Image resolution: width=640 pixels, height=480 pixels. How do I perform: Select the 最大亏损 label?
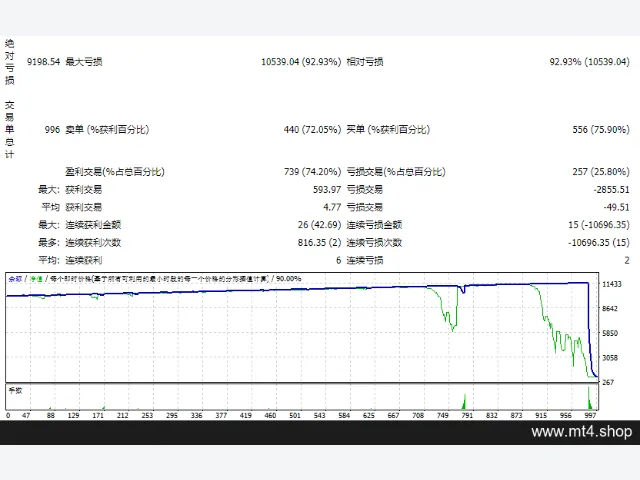coord(84,62)
